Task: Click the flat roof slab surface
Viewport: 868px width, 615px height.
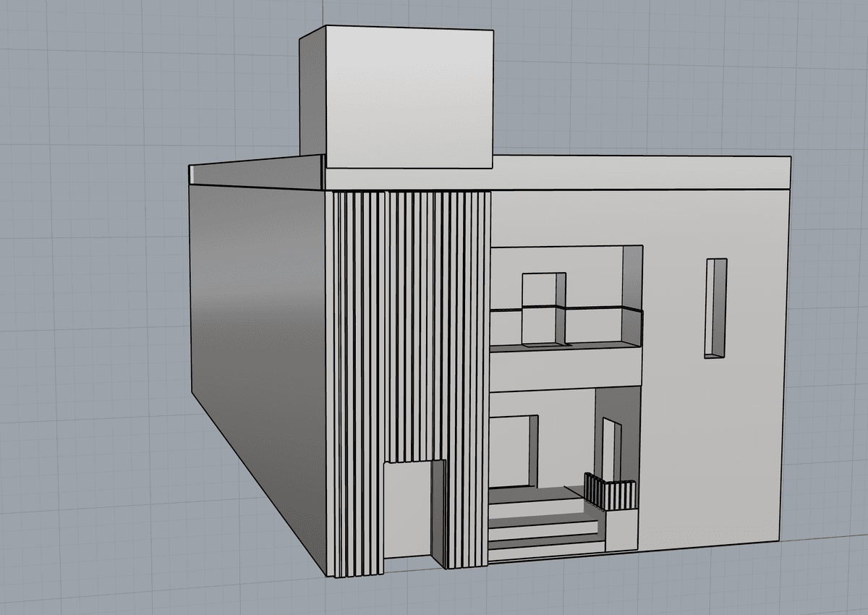Action: 637,172
